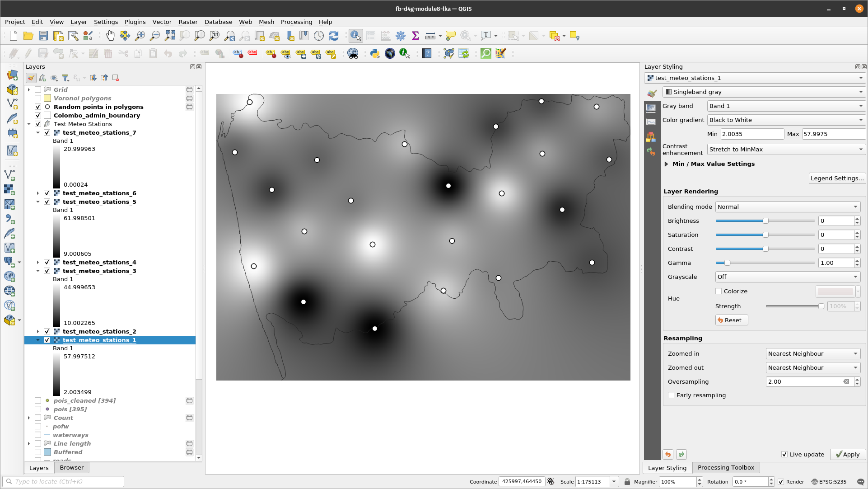Open the layer selector test_meteo_stations_1 combo

pos(755,78)
